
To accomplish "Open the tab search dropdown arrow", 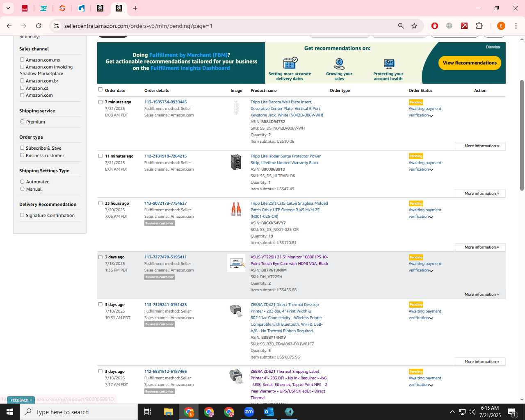I will [8, 8].
